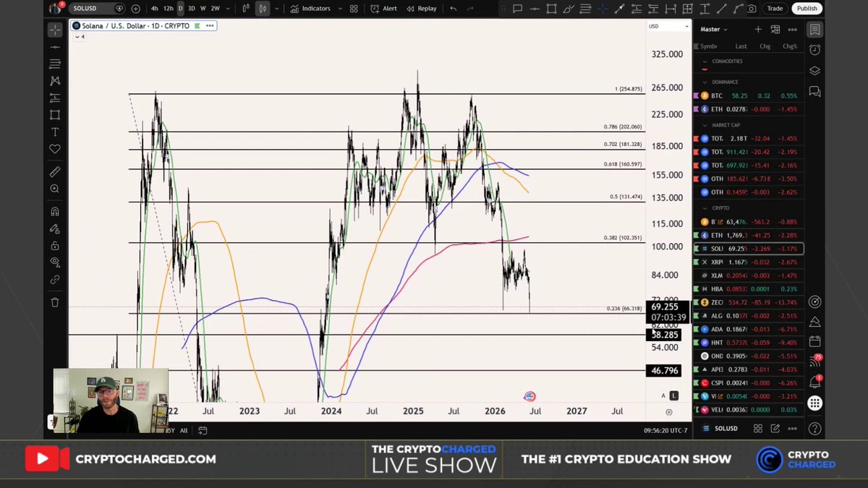868x488 pixels.
Task: Open the geometric shapes tool
Action: click(55, 115)
